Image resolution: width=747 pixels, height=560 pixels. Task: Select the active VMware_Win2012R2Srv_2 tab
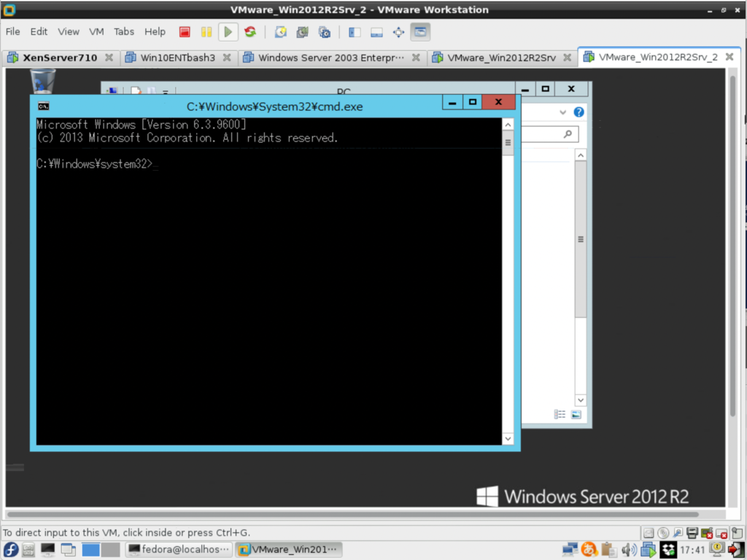pos(658,57)
